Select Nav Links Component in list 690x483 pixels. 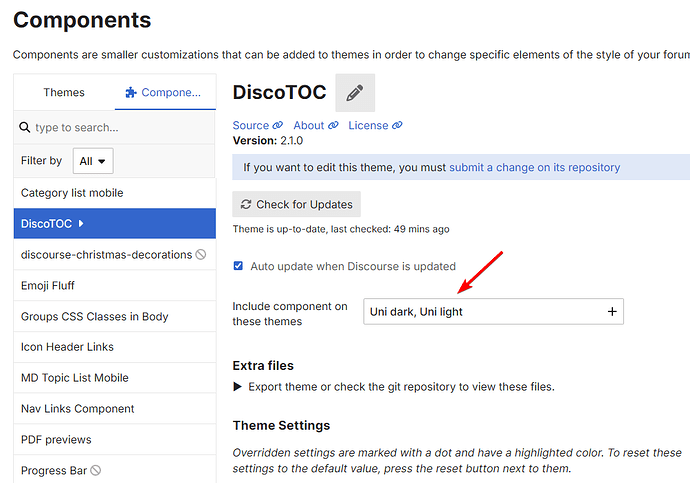pos(115,409)
